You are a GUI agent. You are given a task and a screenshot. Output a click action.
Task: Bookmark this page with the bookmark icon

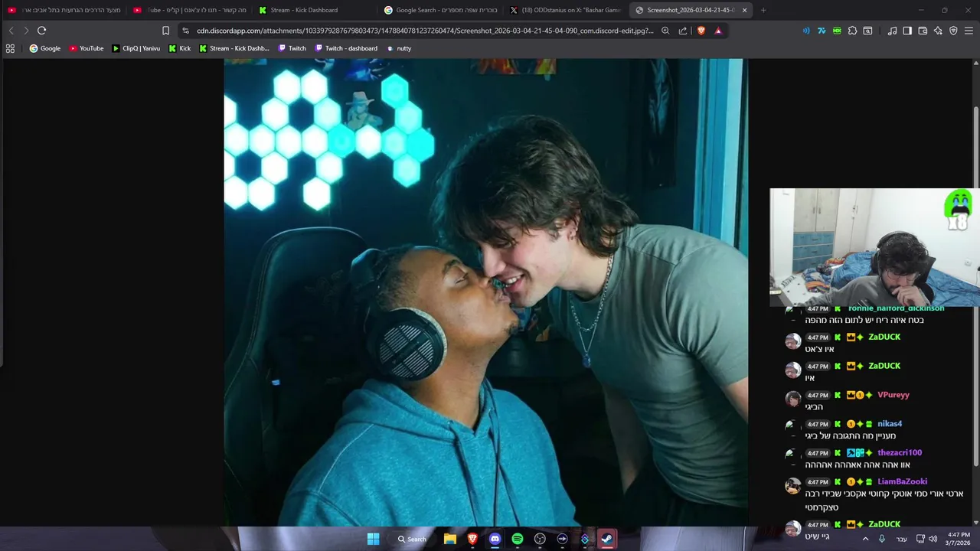click(165, 31)
